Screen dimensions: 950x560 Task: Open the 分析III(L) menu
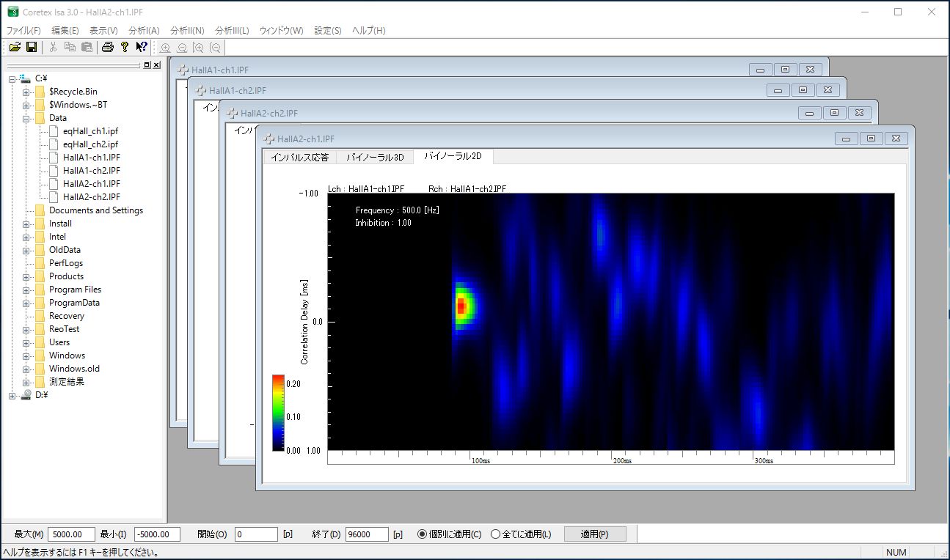tap(232, 31)
